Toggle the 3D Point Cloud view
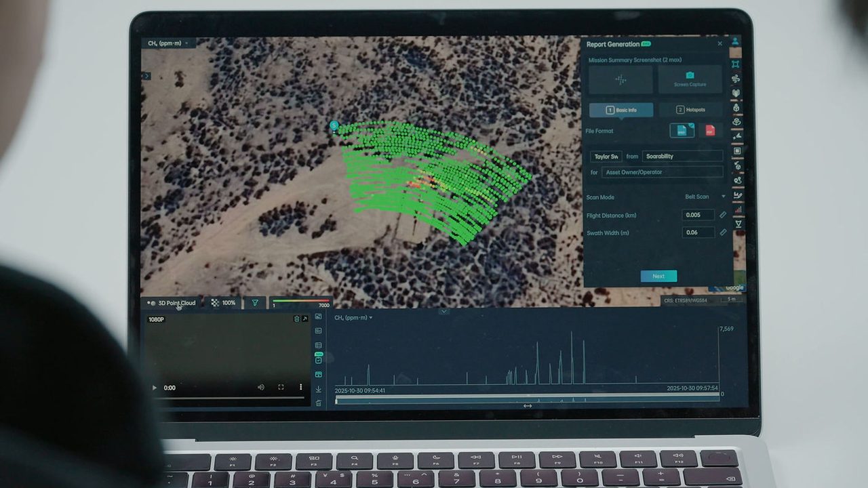Screen dimensions: 868x488 coord(172,303)
